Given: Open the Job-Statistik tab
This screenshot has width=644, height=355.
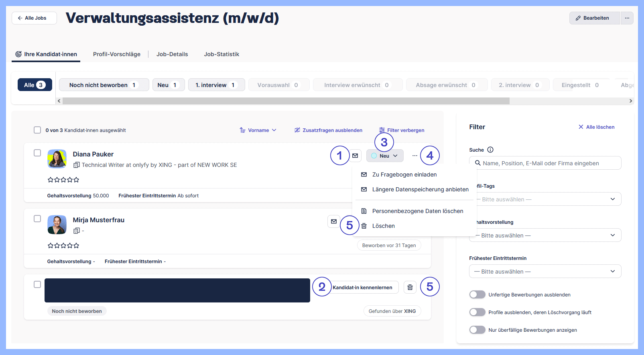Looking at the screenshot, I should pos(221,54).
